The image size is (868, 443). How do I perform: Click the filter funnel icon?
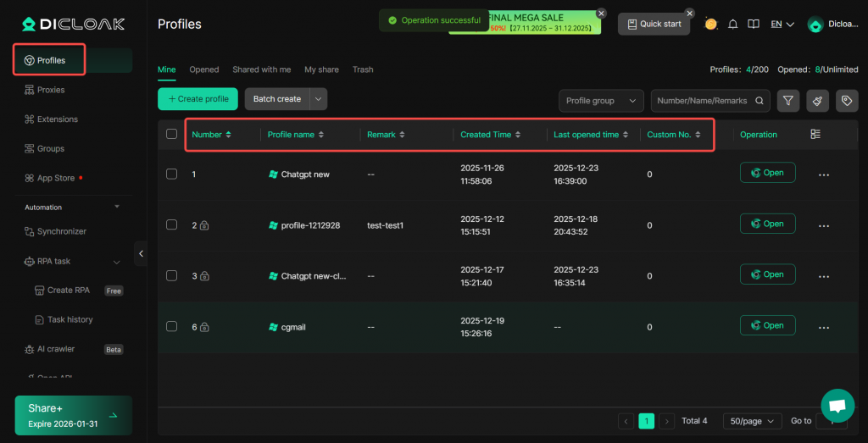tap(788, 101)
